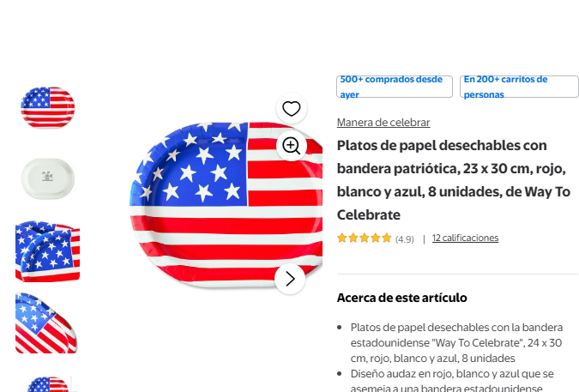
Task: Click the product title text
Action: [454, 180]
